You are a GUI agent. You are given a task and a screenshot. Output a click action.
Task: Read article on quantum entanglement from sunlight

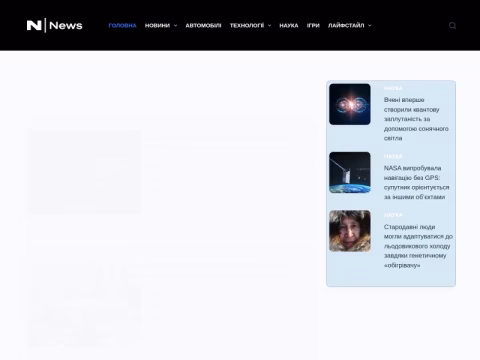click(416, 119)
